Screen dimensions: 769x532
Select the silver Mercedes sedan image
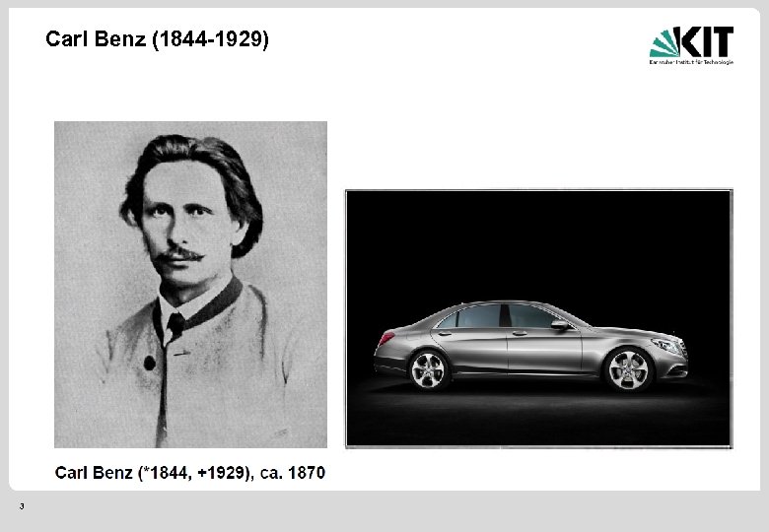[538, 319]
